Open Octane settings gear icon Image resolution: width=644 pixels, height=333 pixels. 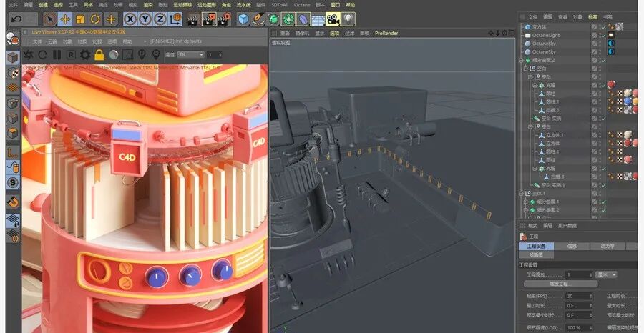[x=85, y=54]
